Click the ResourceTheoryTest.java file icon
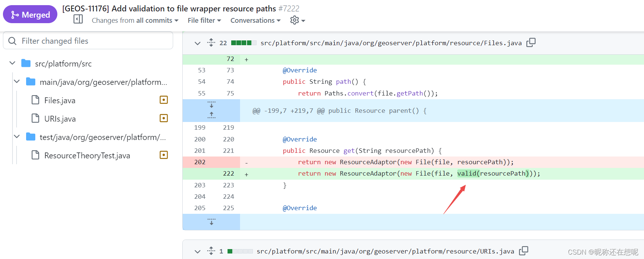This screenshot has height=259, width=644. (35, 155)
